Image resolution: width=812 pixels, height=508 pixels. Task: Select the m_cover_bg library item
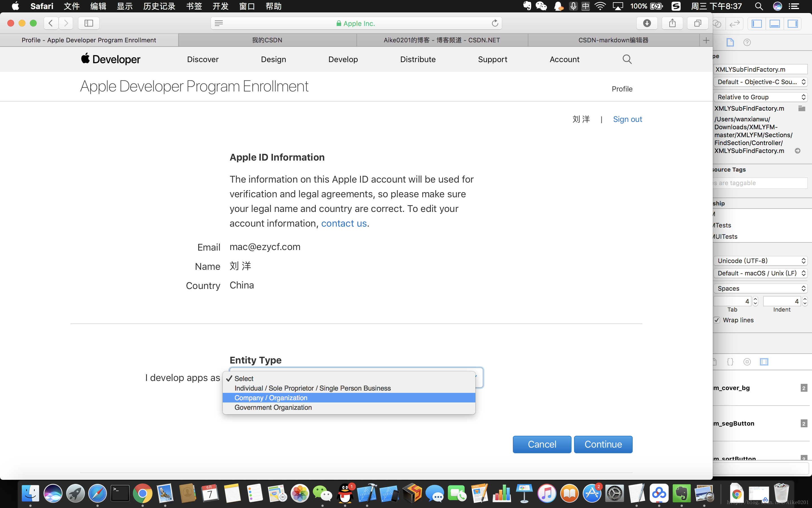pyautogui.click(x=760, y=388)
